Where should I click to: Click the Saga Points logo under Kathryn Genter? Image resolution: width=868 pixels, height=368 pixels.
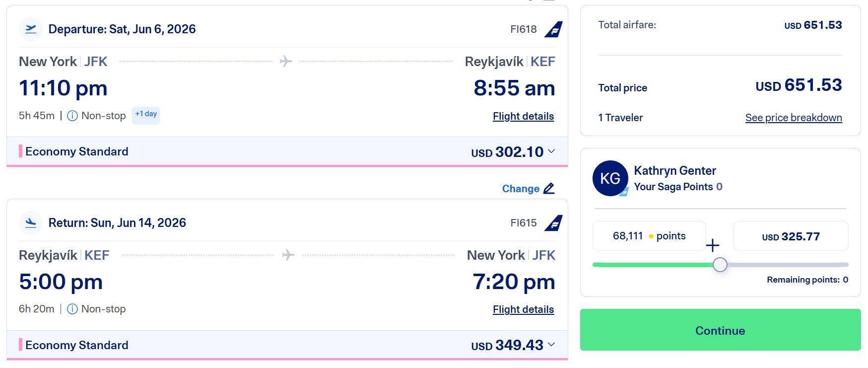624,192
